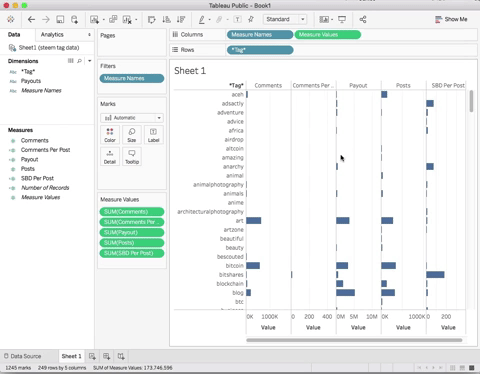
Task: Click the Tableau logo start page icon
Action: click(10, 19)
